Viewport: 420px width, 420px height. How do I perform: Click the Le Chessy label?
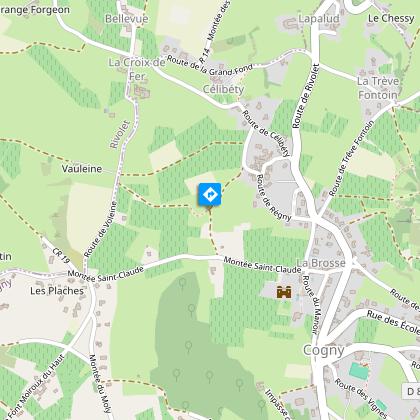click(391, 18)
